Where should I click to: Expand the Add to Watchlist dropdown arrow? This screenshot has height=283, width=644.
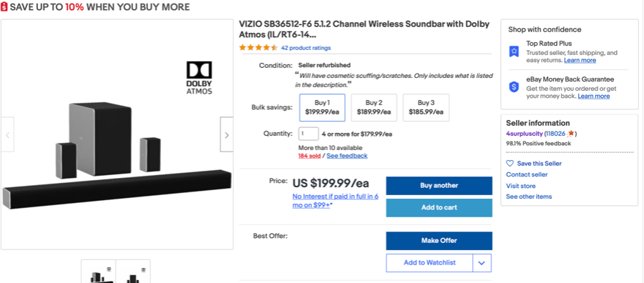[482, 263]
